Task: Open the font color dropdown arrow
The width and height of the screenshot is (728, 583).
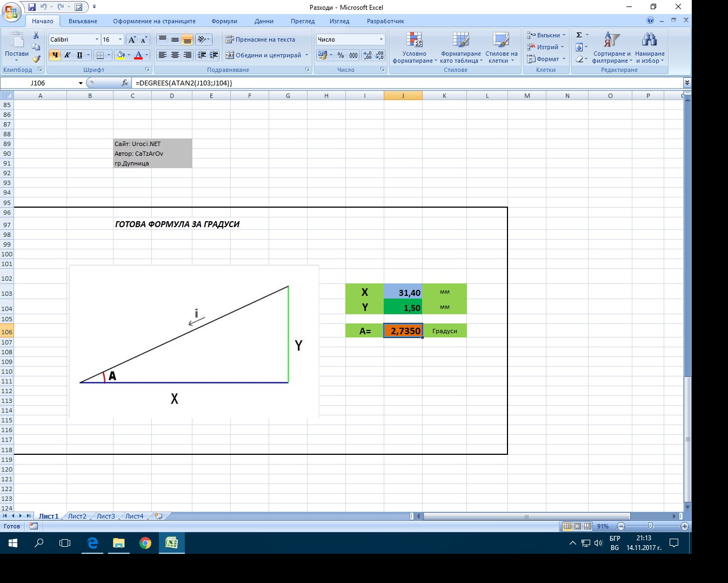Action: (x=146, y=55)
